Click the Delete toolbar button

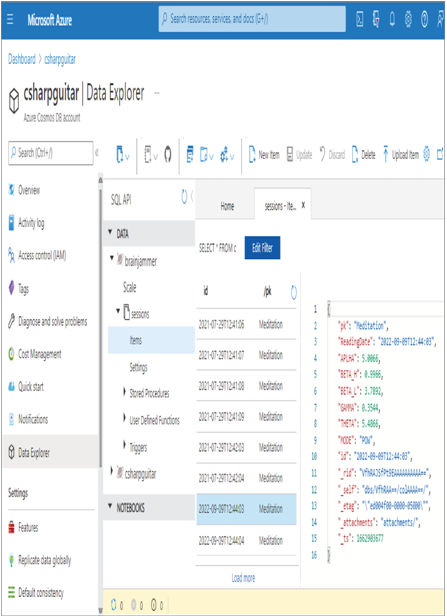click(x=363, y=155)
